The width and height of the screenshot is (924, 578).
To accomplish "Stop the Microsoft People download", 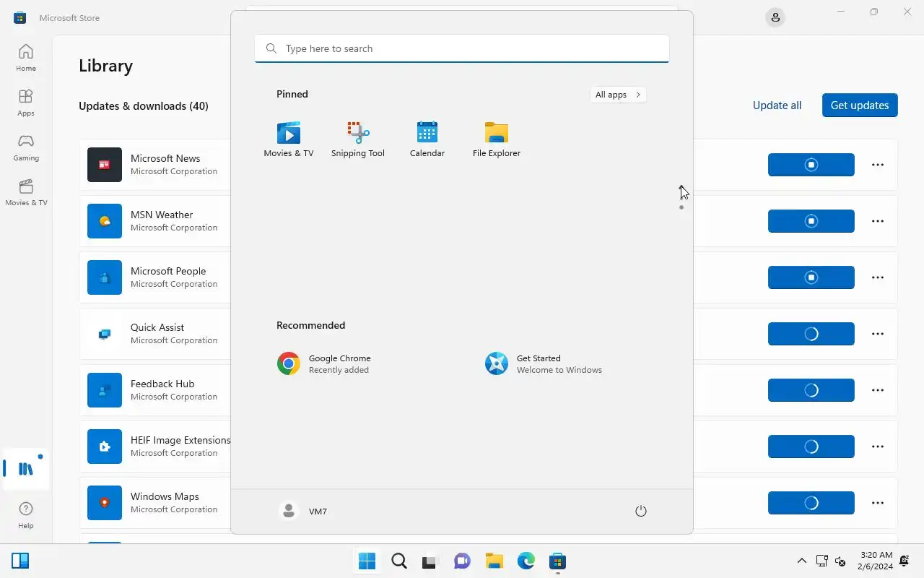I will [811, 277].
